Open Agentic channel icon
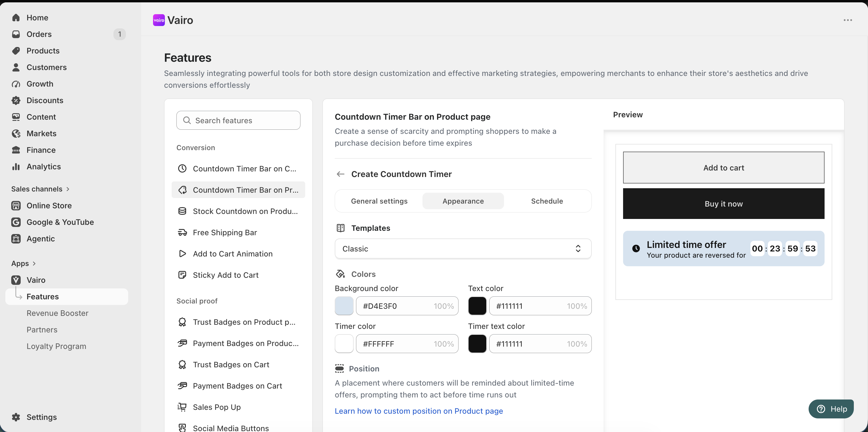The height and width of the screenshot is (432, 868). 16,238
